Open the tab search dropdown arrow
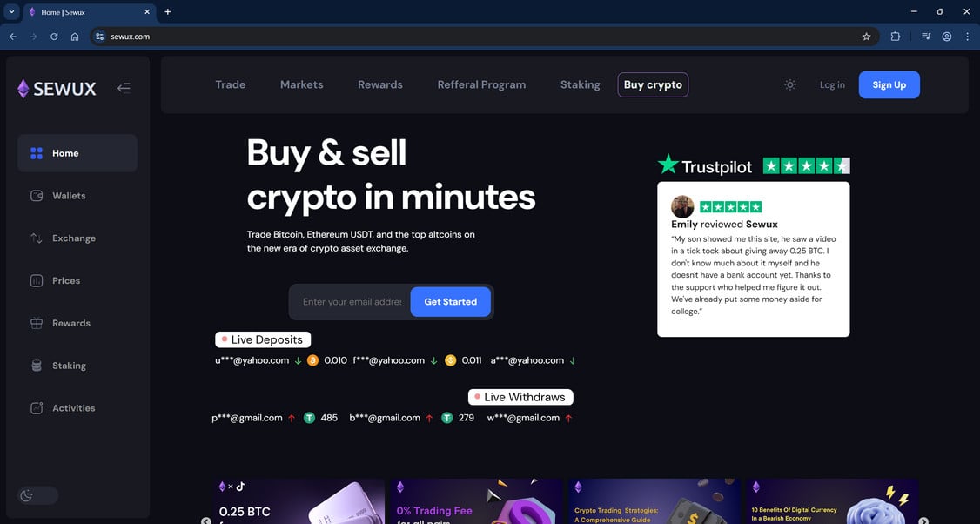Viewport: 980px width, 524px height. pyautogui.click(x=11, y=11)
